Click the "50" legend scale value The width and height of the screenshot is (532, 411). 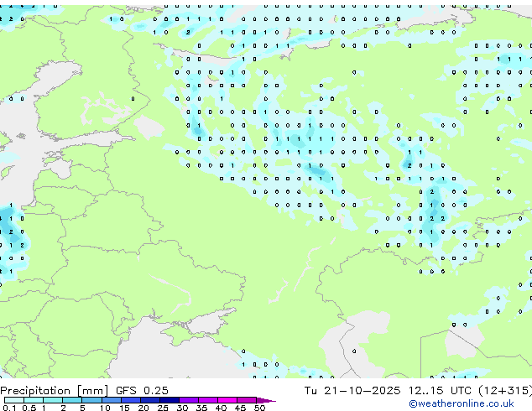coord(259,408)
